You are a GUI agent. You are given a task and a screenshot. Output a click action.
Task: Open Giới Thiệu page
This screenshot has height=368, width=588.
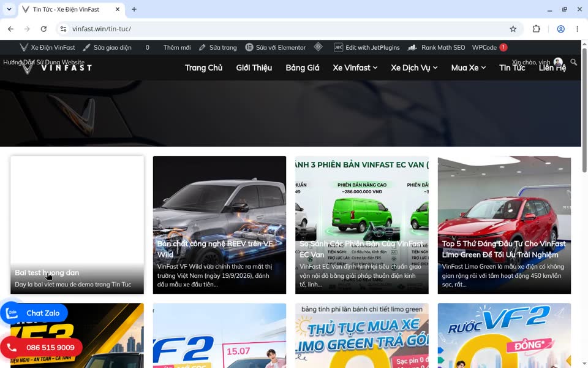[254, 67]
